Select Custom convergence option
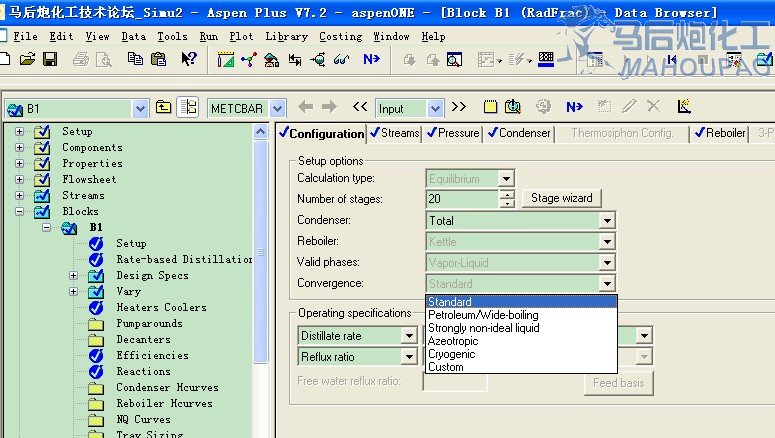The width and height of the screenshot is (775, 438). (521, 367)
